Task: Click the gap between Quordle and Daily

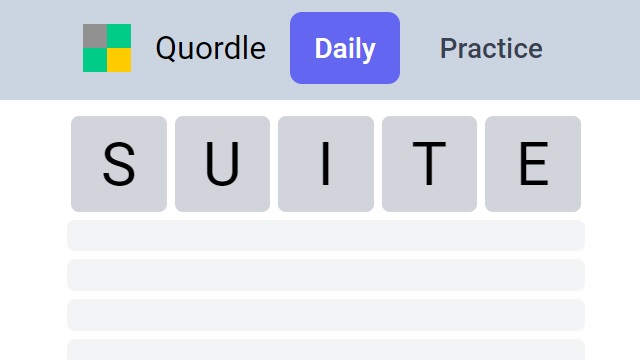Action: click(278, 48)
